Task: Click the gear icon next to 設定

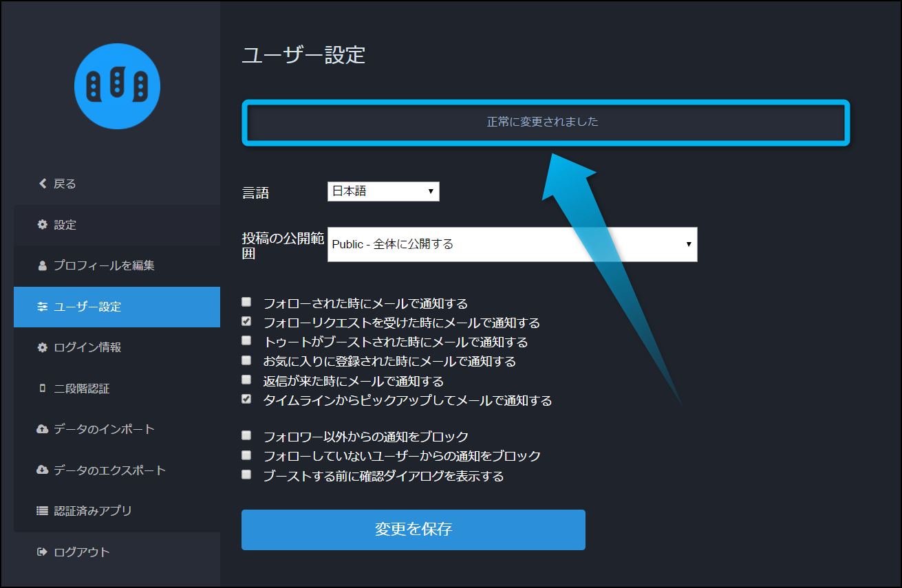Action: [43, 225]
